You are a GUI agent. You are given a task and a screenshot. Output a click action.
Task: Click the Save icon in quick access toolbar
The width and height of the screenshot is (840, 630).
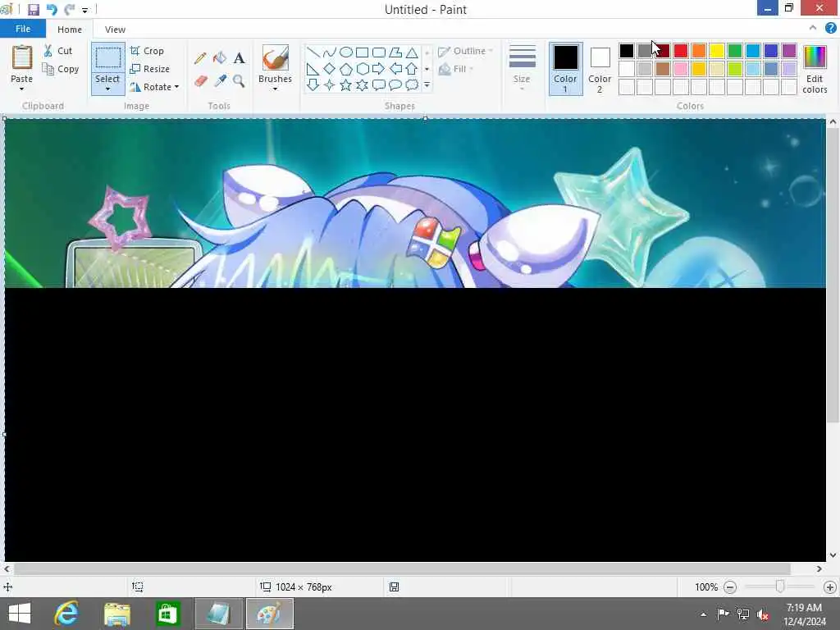pos(33,10)
